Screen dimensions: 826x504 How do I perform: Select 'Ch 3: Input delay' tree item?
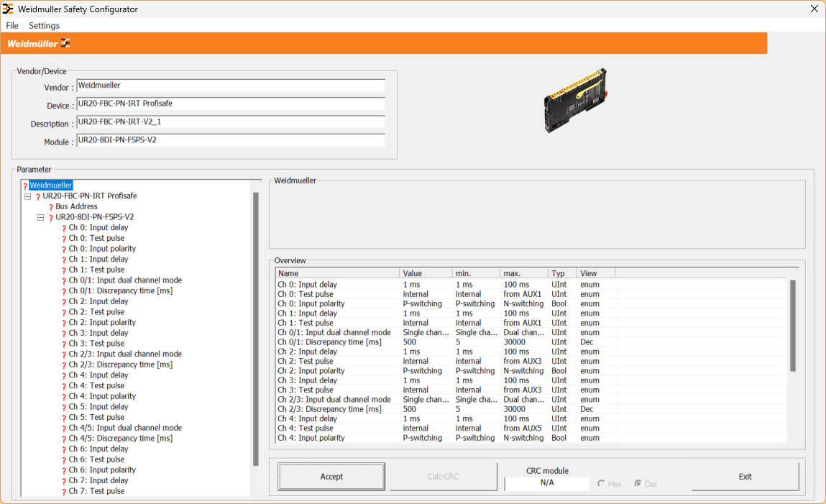click(98, 333)
